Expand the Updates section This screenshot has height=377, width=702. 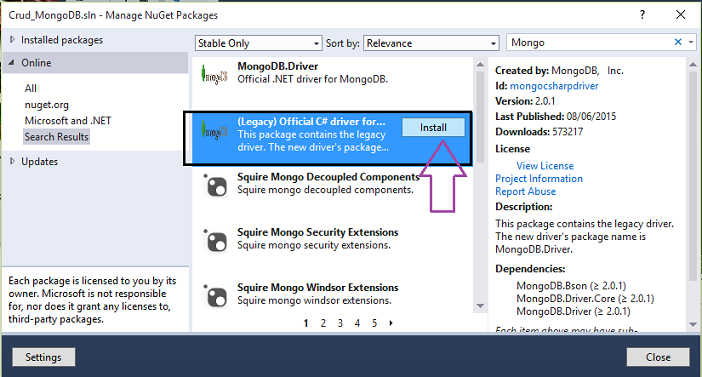click(13, 161)
